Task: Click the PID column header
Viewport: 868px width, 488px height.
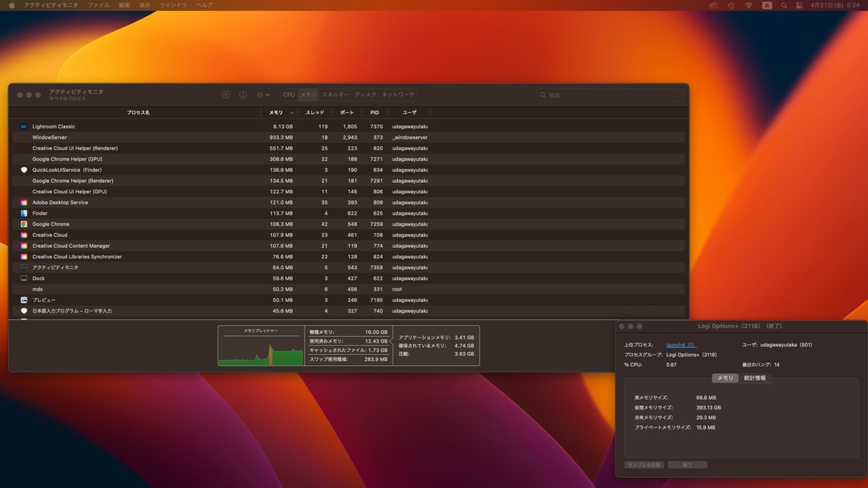Action: 374,113
